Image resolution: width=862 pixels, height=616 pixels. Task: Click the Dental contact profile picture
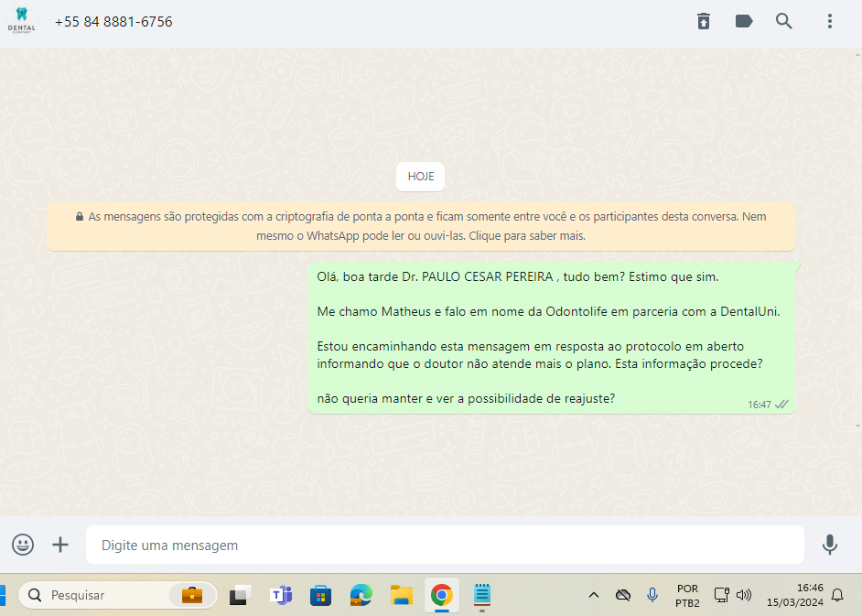pyautogui.click(x=22, y=21)
